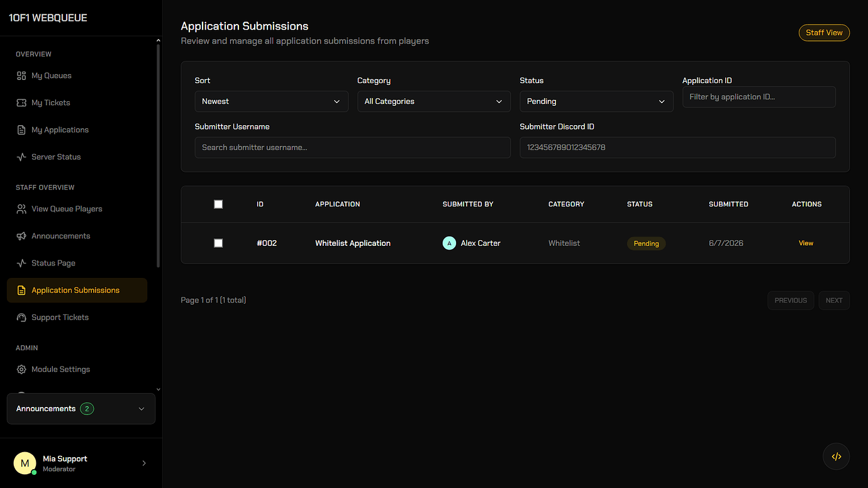Click the My Applications document icon

coord(21,130)
